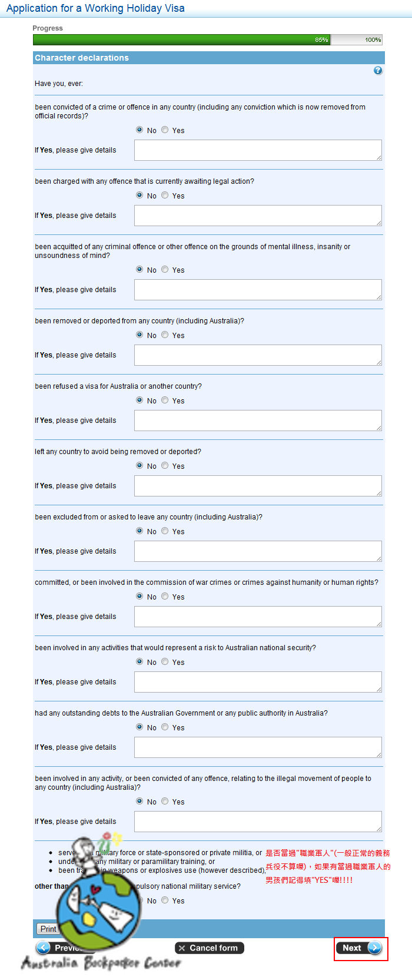Select Yes for acquitted on mental illness grounds

[x=165, y=269]
